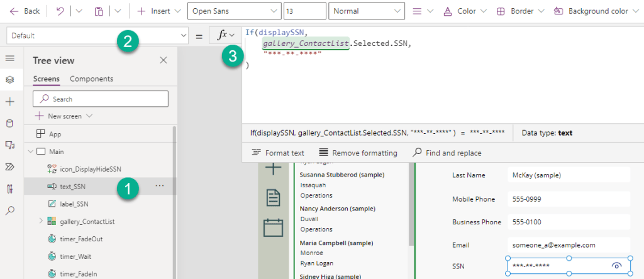Collapse the Main screen node
The height and width of the screenshot is (279, 644).
pyautogui.click(x=30, y=151)
